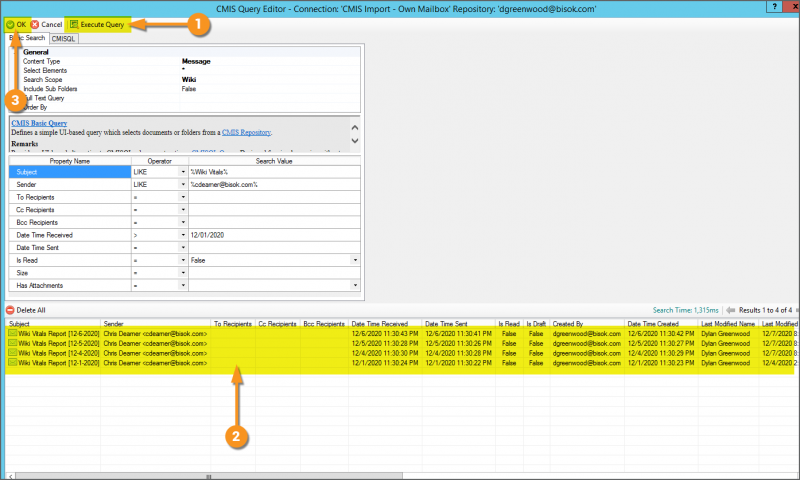Open the Subject operator dropdown

183,172
